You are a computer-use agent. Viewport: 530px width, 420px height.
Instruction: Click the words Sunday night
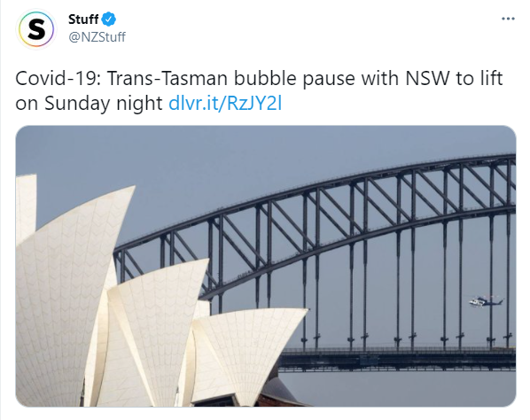click(104, 104)
